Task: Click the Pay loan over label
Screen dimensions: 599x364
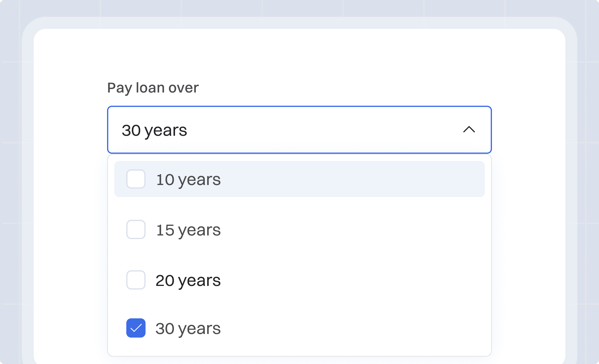Action: (153, 87)
